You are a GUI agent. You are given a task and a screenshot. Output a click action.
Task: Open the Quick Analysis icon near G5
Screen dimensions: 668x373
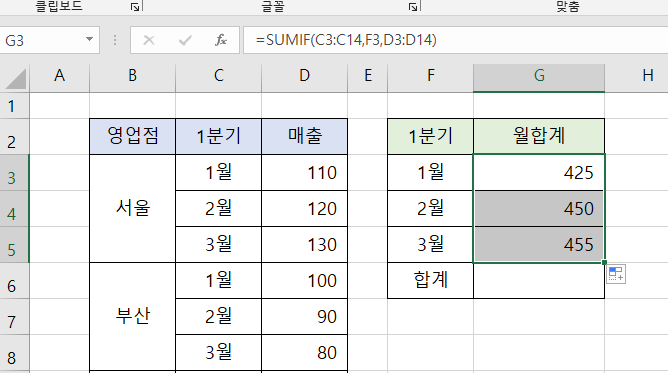[x=616, y=274]
